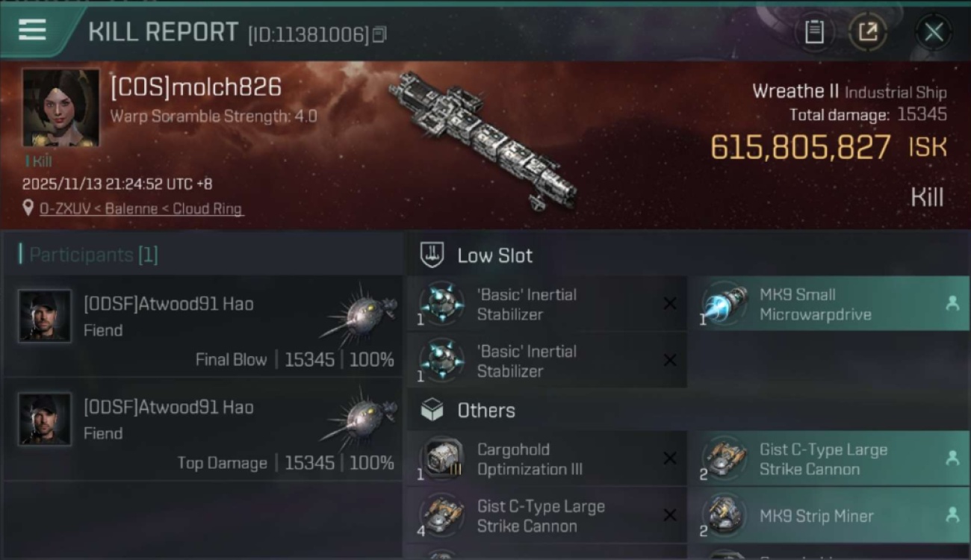Select the Others section cube icon
The image size is (971, 560).
[432, 410]
